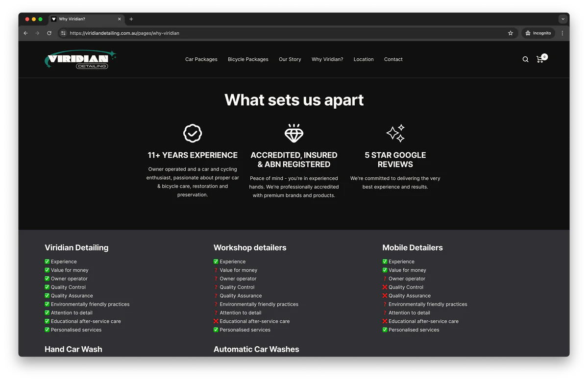The image size is (588, 381).
Task: Open the Bicycle Packages nav link
Action: [x=248, y=59]
